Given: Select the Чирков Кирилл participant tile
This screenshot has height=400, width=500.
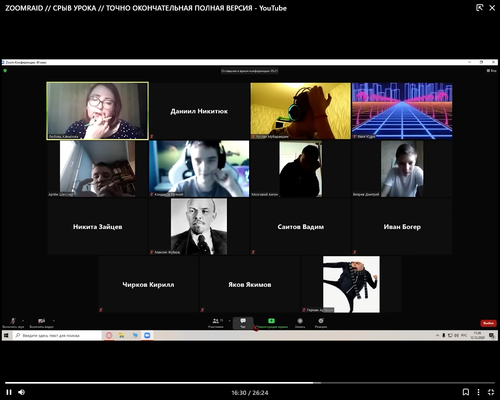Looking at the screenshot, I should tap(148, 284).
